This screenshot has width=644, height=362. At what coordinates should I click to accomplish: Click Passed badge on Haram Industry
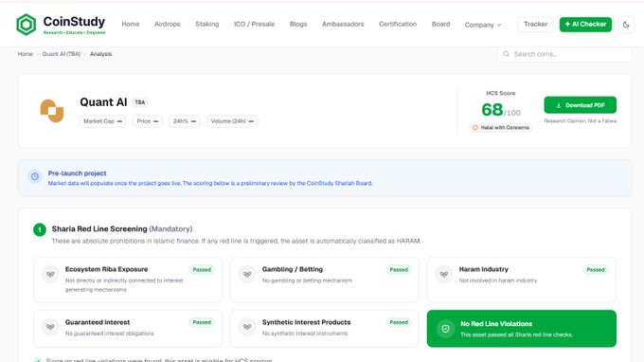(x=596, y=270)
